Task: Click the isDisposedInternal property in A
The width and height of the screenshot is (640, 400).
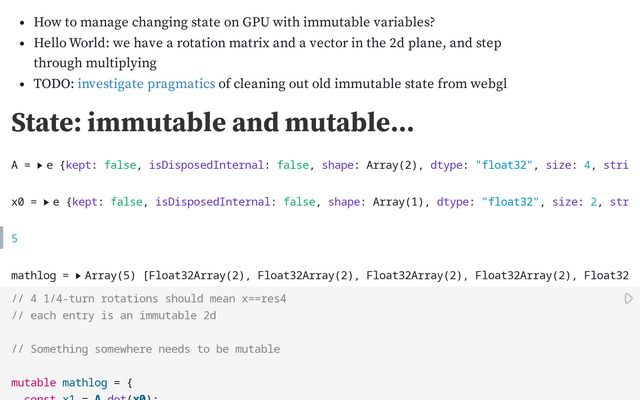Action: (206, 165)
